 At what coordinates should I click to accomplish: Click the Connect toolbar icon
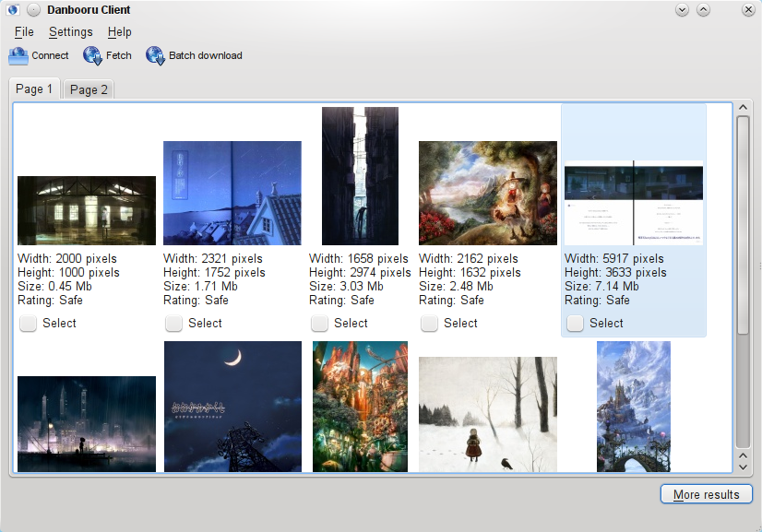coord(19,56)
